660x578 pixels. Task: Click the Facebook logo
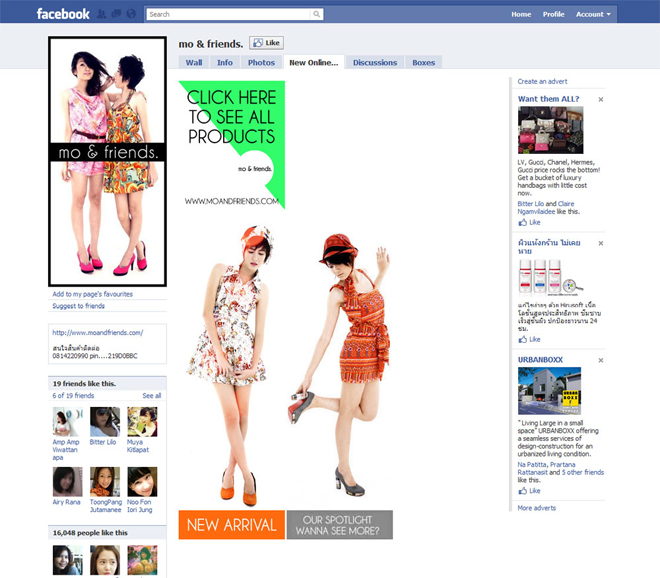63,14
